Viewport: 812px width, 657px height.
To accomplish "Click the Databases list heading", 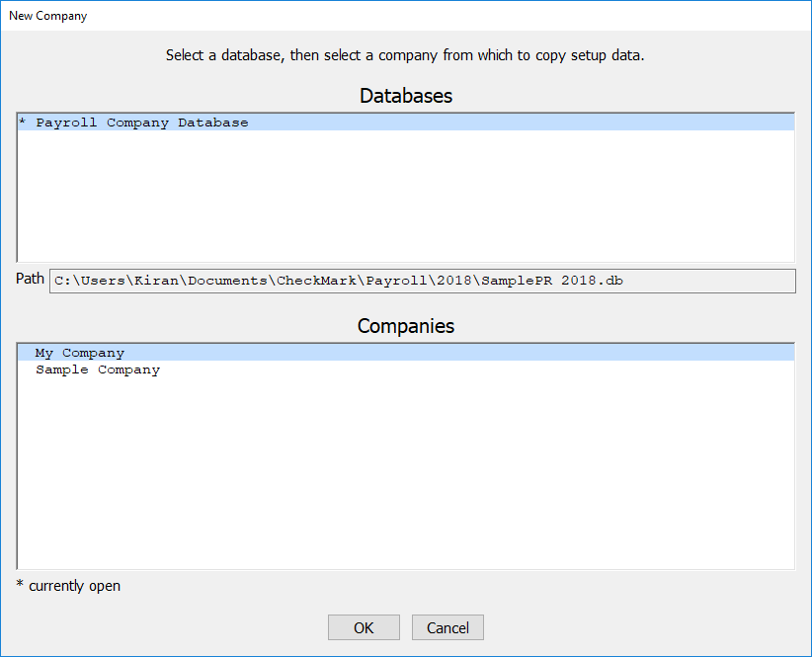I will (x=405, y=96).
